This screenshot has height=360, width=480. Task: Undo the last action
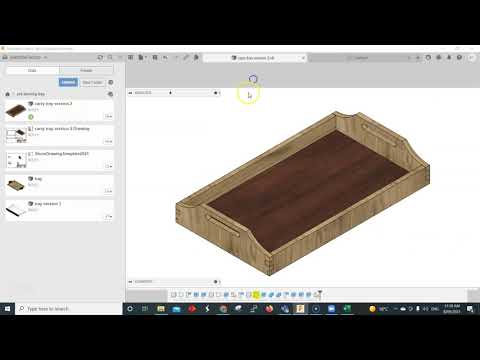point(165,58)
